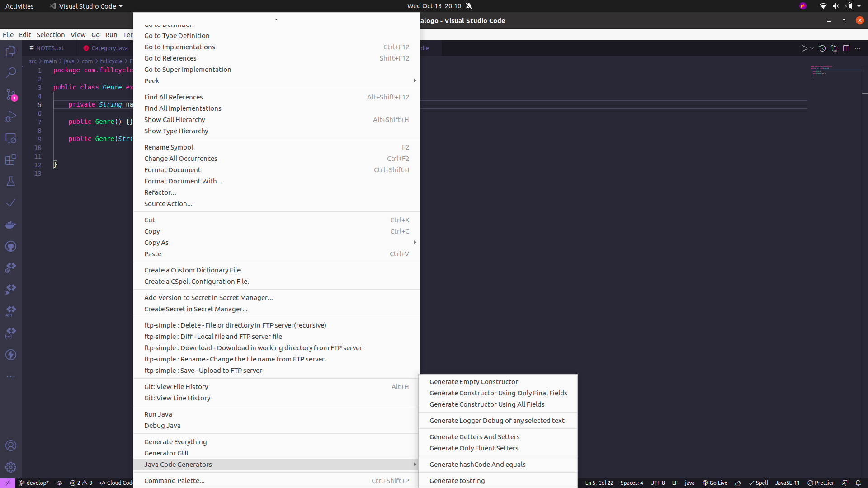Click the develop branch status button
Viewport: 868px width, 488px height.
[x=34, y=483]
